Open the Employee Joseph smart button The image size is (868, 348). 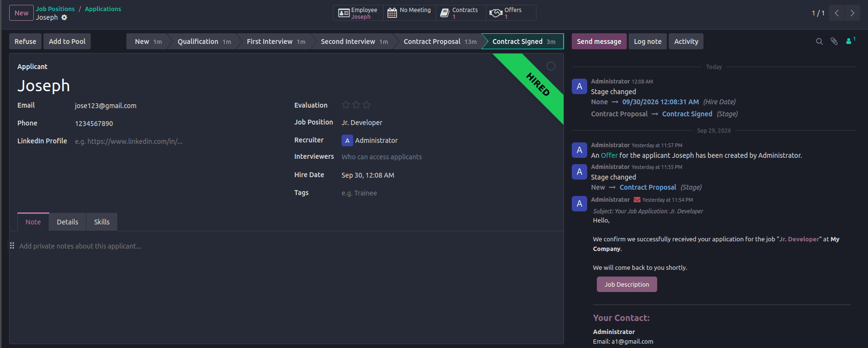(358, 13)
